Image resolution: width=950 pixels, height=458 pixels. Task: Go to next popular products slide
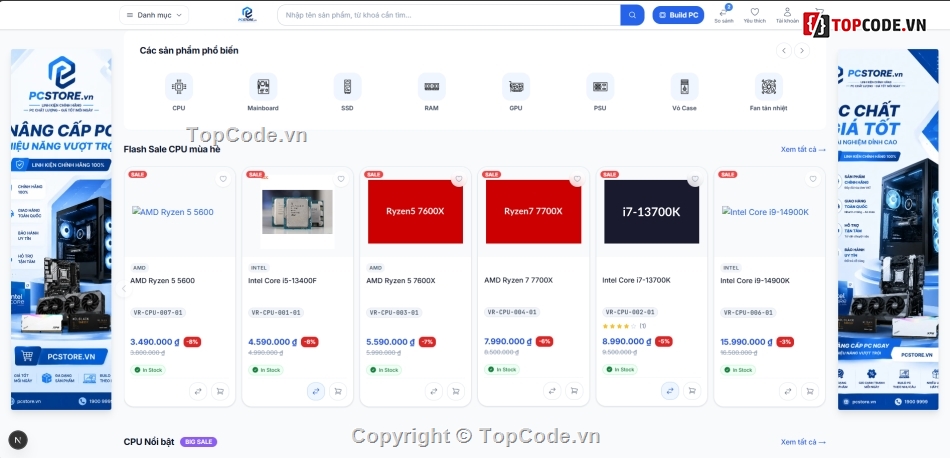tap(802, 51)
